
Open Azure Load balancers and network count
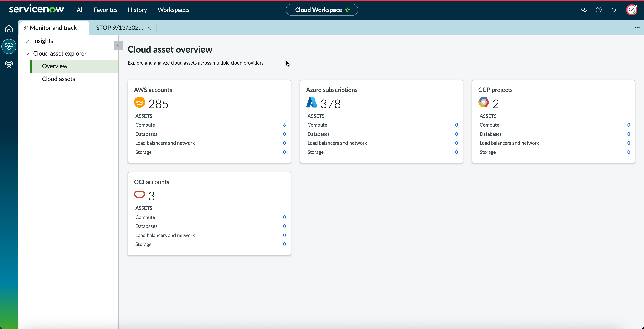click(x=457, y=143)
